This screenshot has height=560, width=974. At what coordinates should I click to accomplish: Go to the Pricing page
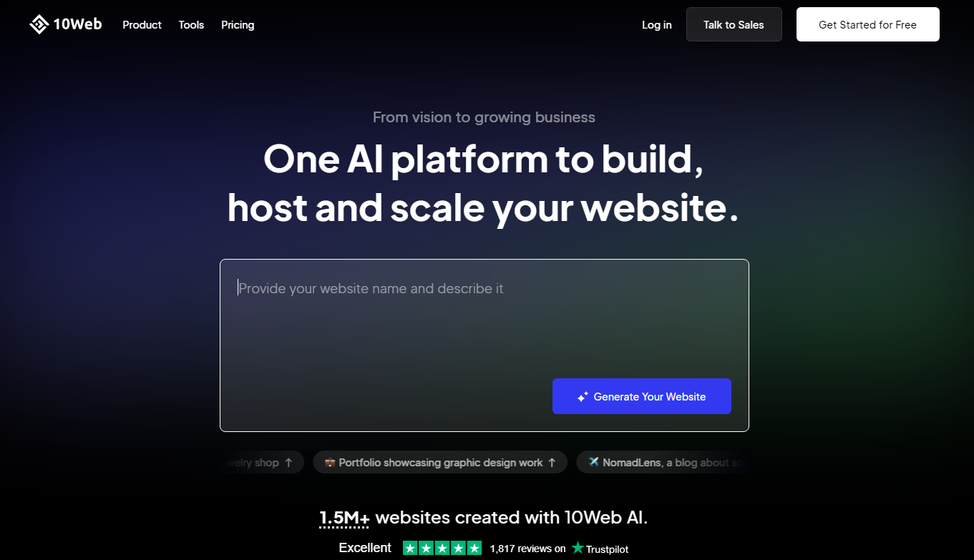(238, 24)
